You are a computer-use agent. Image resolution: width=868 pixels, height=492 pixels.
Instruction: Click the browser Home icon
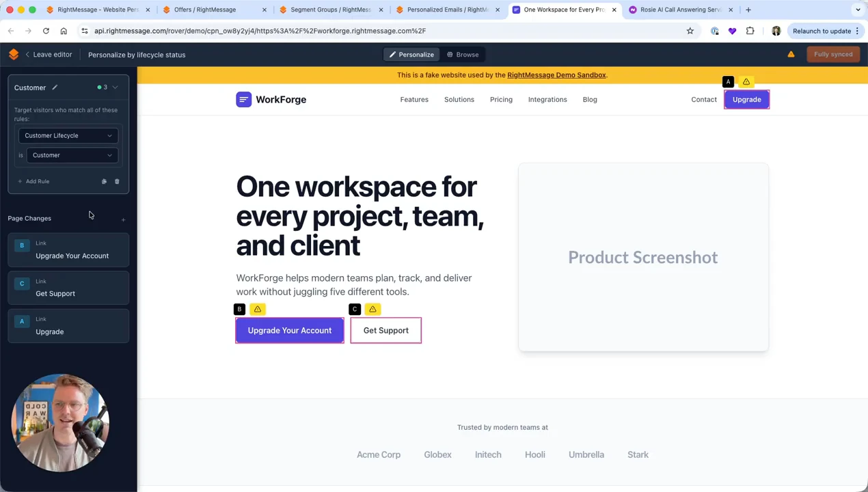(64, 31)
